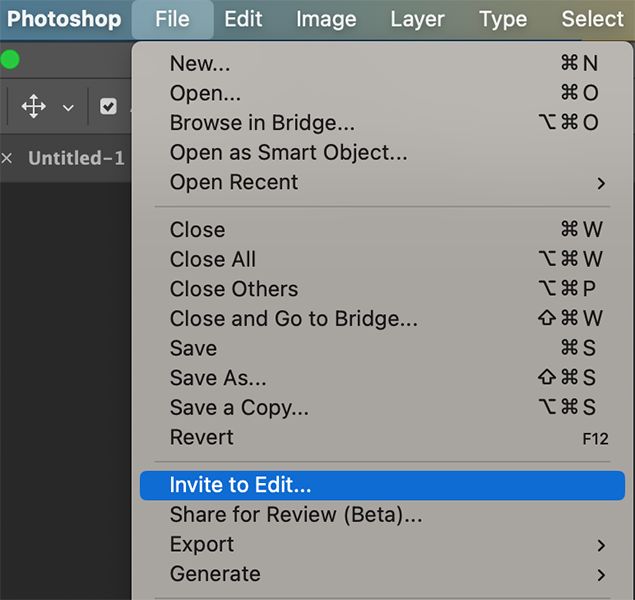635x600 pixels.
Task: Click the Photoshop application menu
Action: click(64, 19)
